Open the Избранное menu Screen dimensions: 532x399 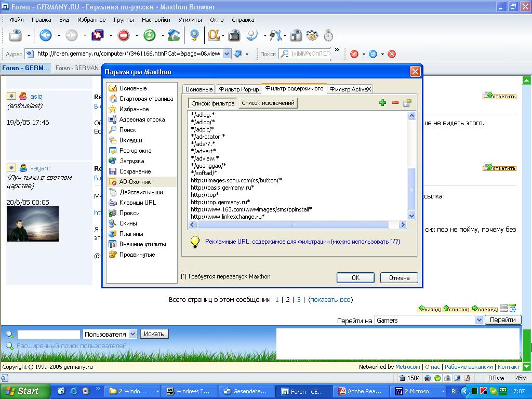click(x=91, y=20)
